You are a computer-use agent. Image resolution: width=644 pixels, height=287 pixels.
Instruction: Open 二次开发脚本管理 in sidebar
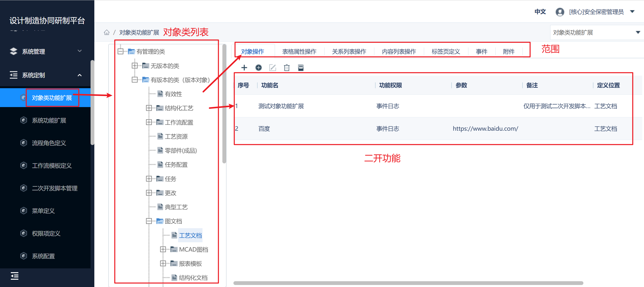tap(55, 188)
